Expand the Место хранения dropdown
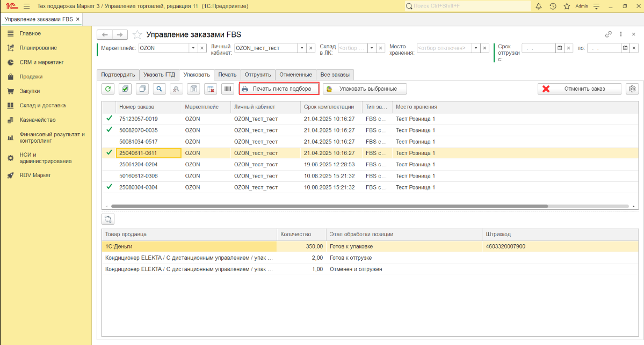The height and width of the screenshot is (345, 644). [x=475, y=48]
